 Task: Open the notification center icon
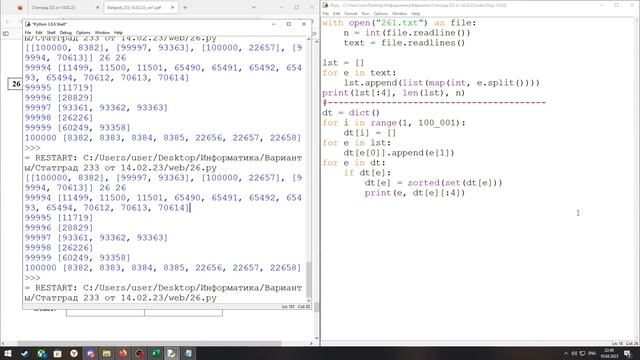pyautogui.click(x=628, y=353)
